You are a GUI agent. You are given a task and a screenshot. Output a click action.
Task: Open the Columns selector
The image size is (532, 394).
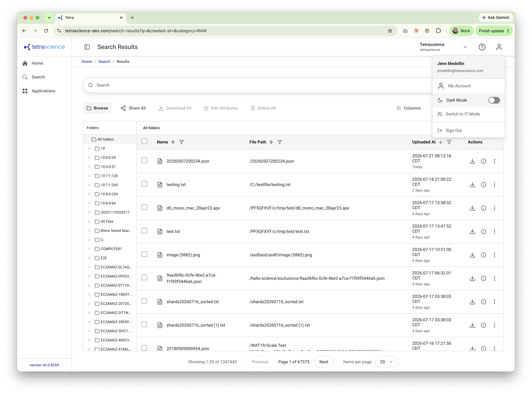408,108
